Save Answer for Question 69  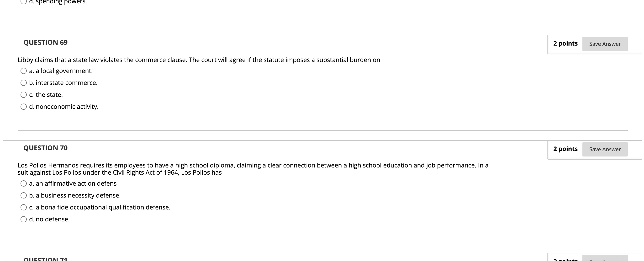[x=605, y=44]
